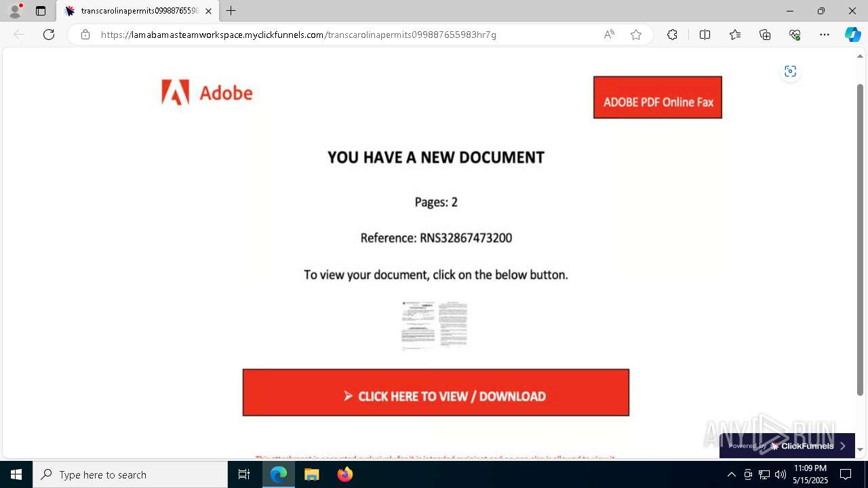Click the scrollbar up arrow
This screenshot has width=868, height=488.
(x=861, y=56)
